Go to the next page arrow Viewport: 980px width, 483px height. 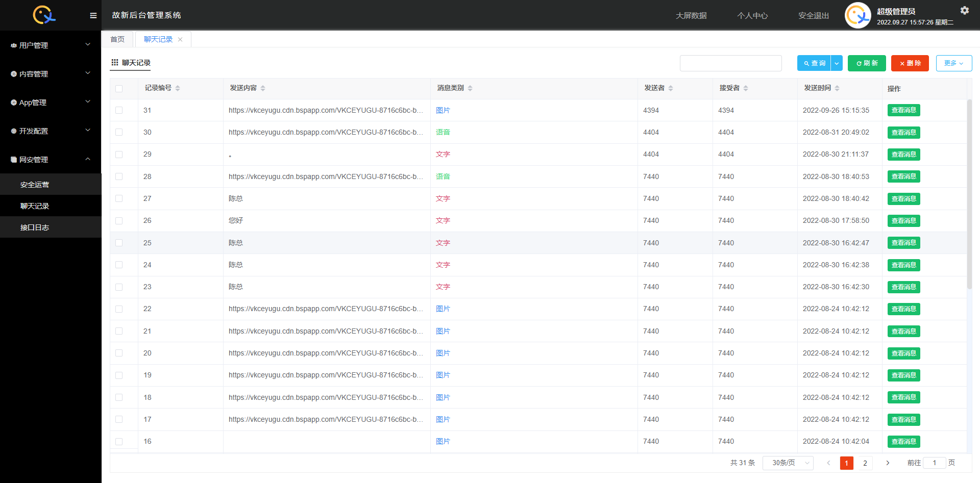tap(888, 463)
